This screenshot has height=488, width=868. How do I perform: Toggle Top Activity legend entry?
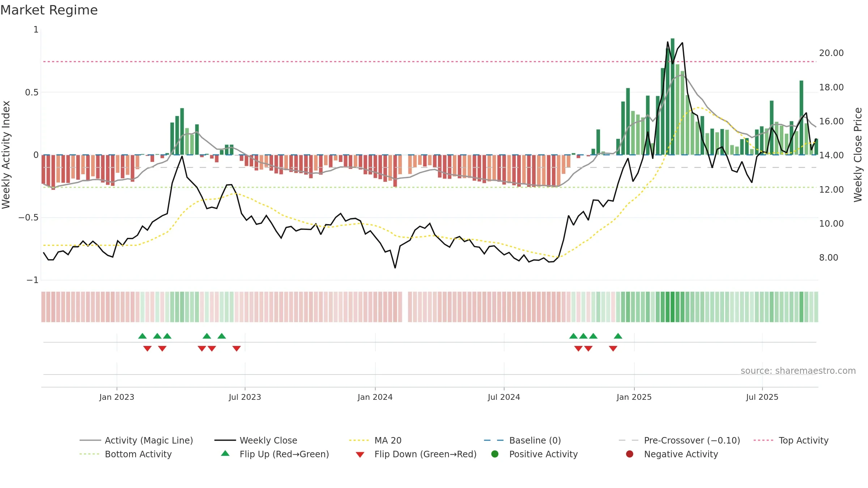(791, 440)
